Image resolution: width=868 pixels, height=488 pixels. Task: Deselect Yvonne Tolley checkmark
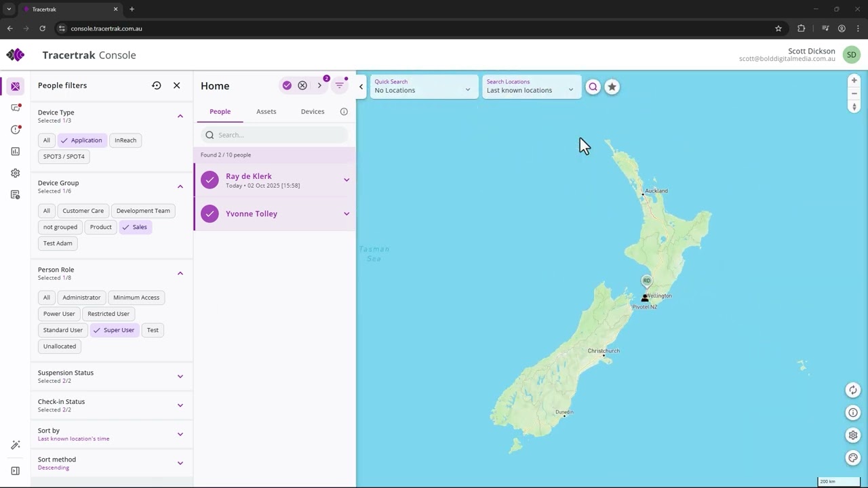[210, 213]
